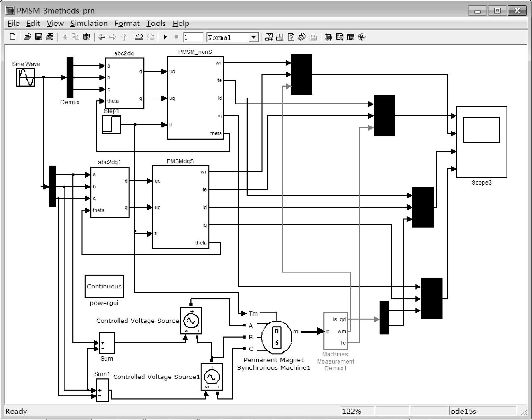Viewport: 532px width, 420px height.
Task: Click the navigate Back arrow icon
Action: (102, 37)
